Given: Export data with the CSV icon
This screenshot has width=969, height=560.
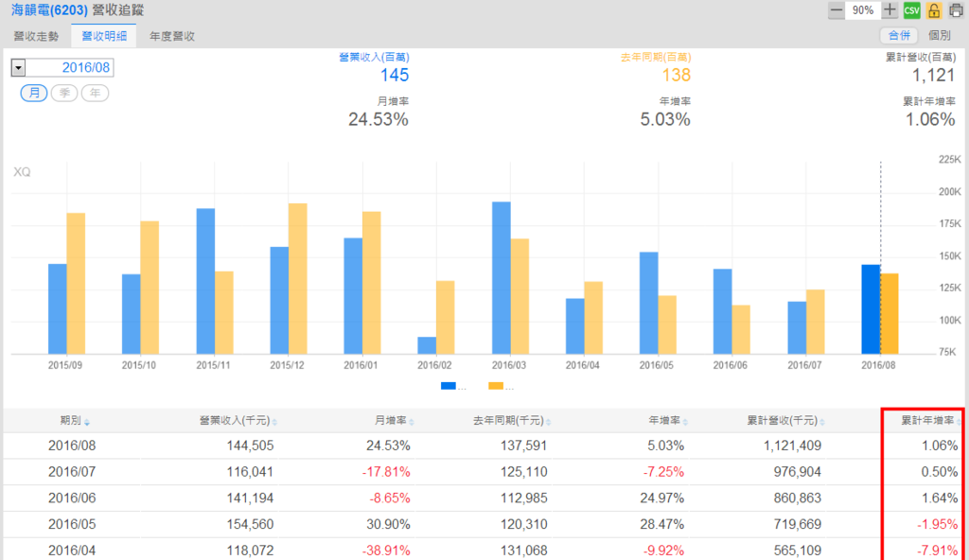Looking at the screenshot, I should [x=911, y=10].
